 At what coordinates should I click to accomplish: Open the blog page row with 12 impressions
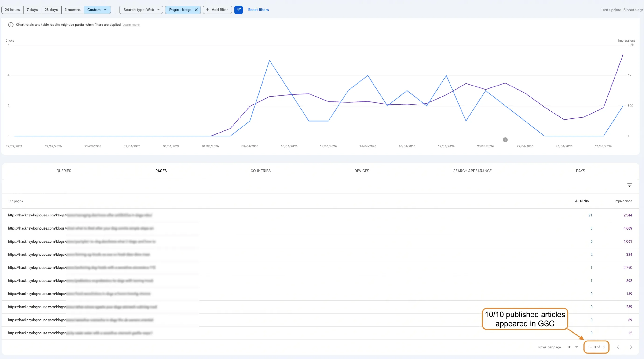321,333
